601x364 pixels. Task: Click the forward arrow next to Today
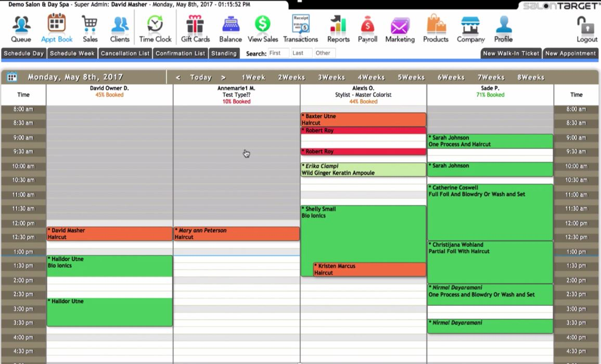pyautogui.click(x=223, y=76)
